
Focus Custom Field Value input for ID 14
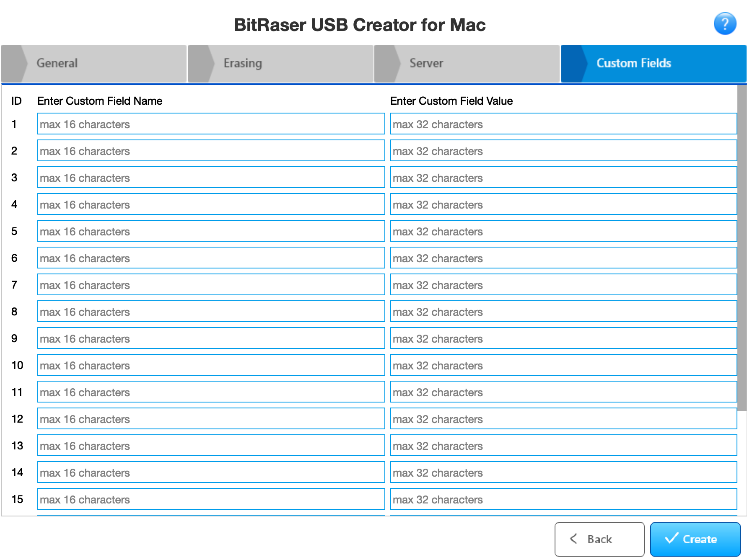tap(563, 472)
